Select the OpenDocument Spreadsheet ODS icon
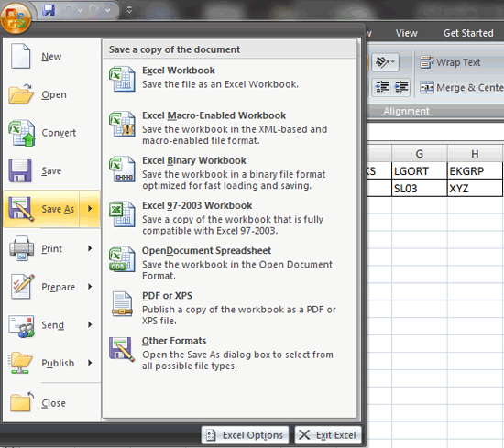504x448 pixels. pyautogui.click(x=122, y=259)
